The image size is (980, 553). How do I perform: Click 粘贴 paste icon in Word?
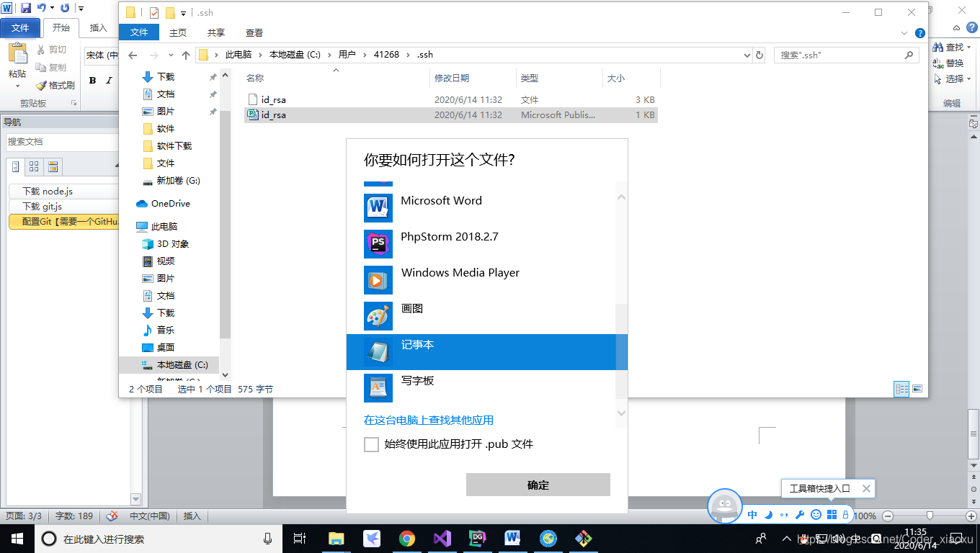point(17,53)
